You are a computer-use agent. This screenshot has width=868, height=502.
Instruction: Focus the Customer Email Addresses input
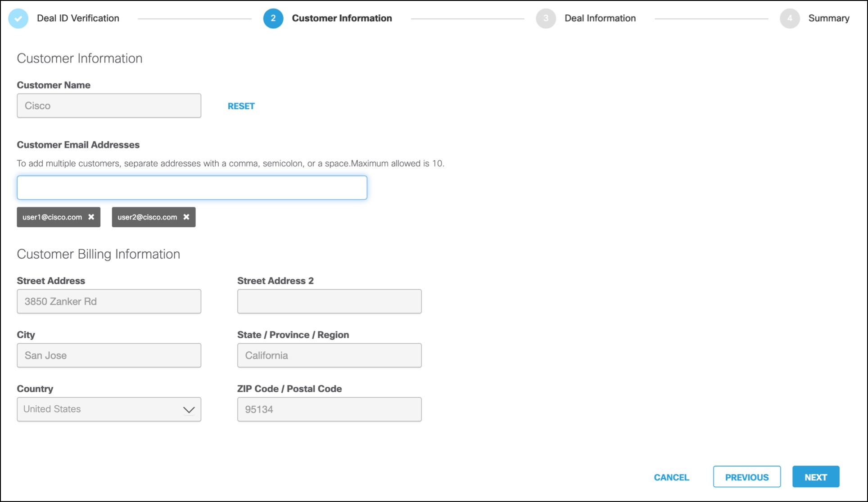192,188
